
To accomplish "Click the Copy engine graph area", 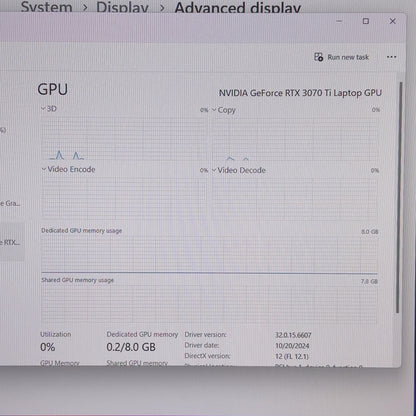I will 295,138.
